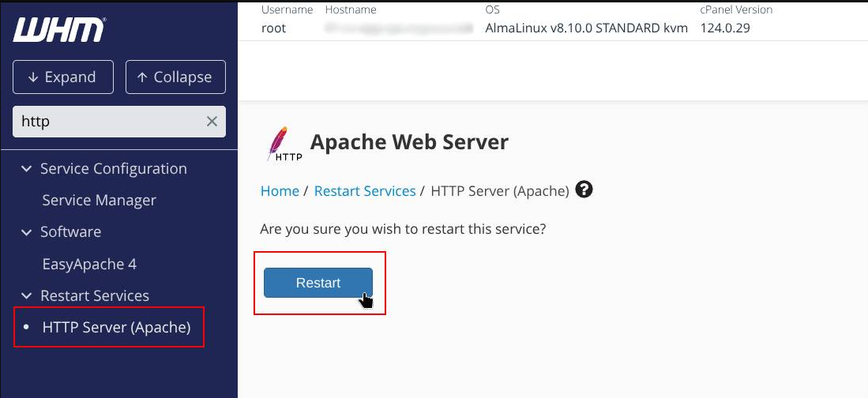Viewport: 868px width, 398px height.
Task: Click the Apache Web Server heading
Action: pos(409,142)
